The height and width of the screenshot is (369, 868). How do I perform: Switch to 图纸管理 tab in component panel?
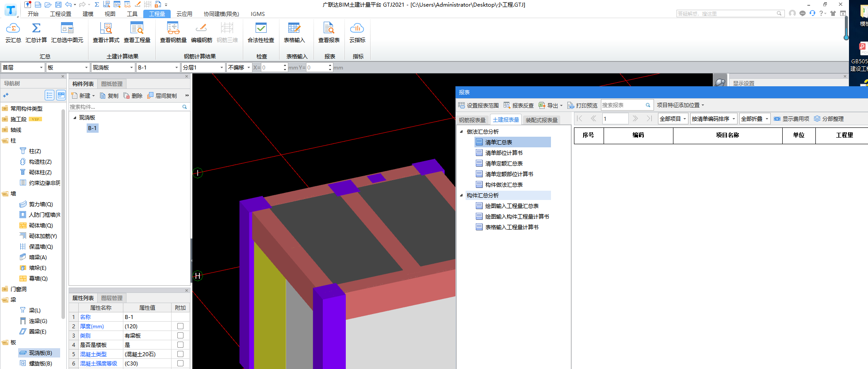click(112, 84)
